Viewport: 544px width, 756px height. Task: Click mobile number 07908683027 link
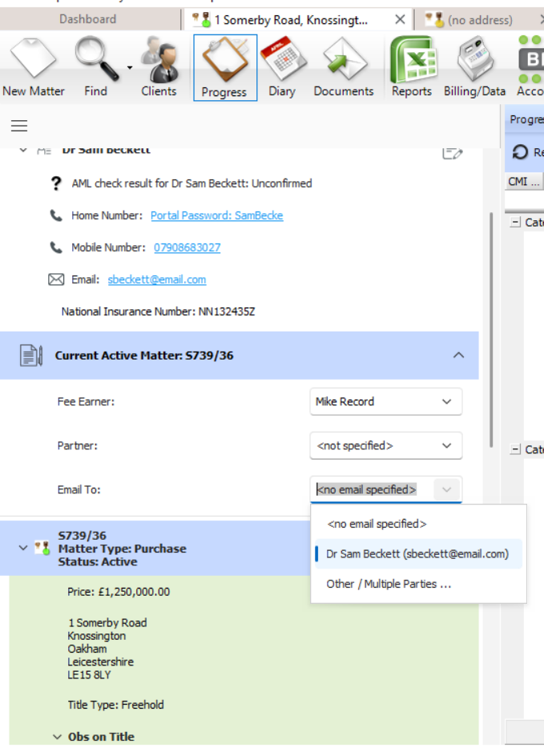(x=187, y=247)
